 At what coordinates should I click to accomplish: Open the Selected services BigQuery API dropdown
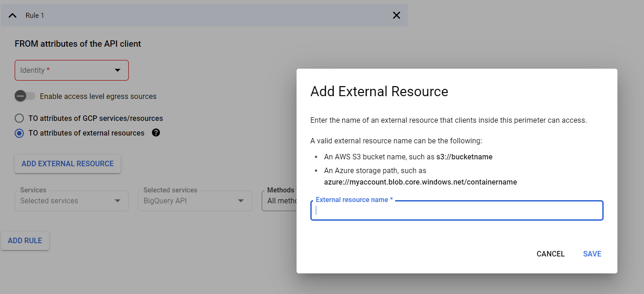point(195,201)
